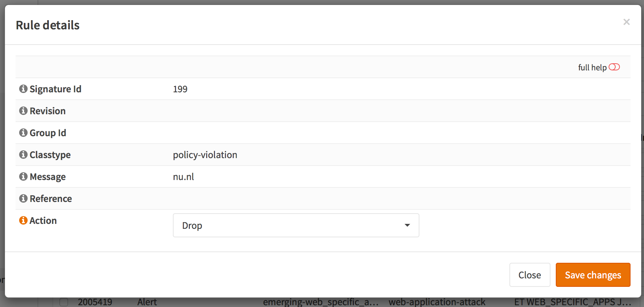Click the Action field label

coord(43,221)
